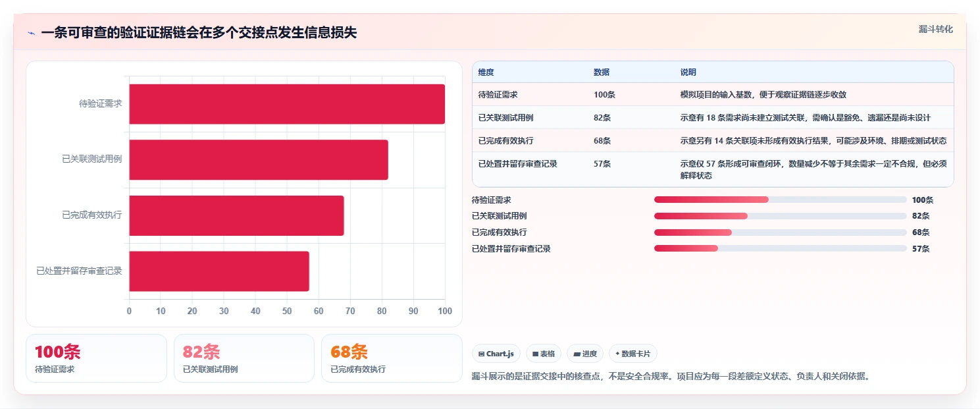Click table cell 已处置并留存审查记录
Viewport: 980px width, 409px height.
pos(518,164)
